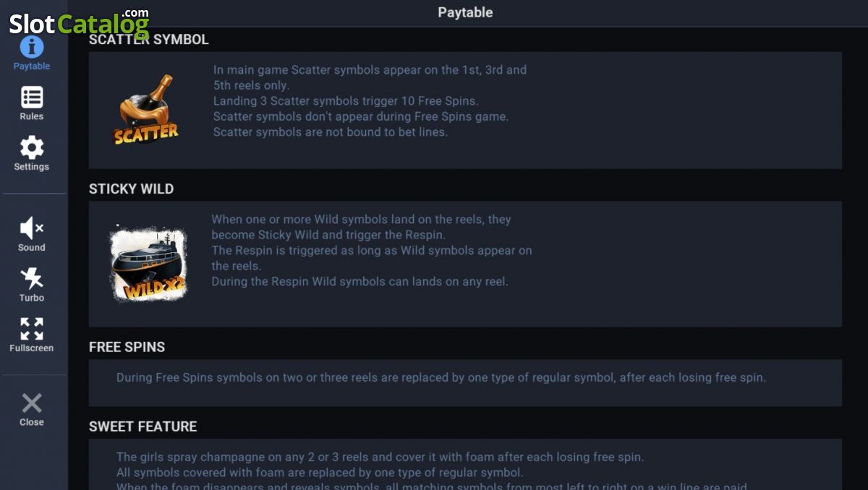Click the Paytable label in sidebar
Viewport: 868px width, 490px height.
[32, 66]
